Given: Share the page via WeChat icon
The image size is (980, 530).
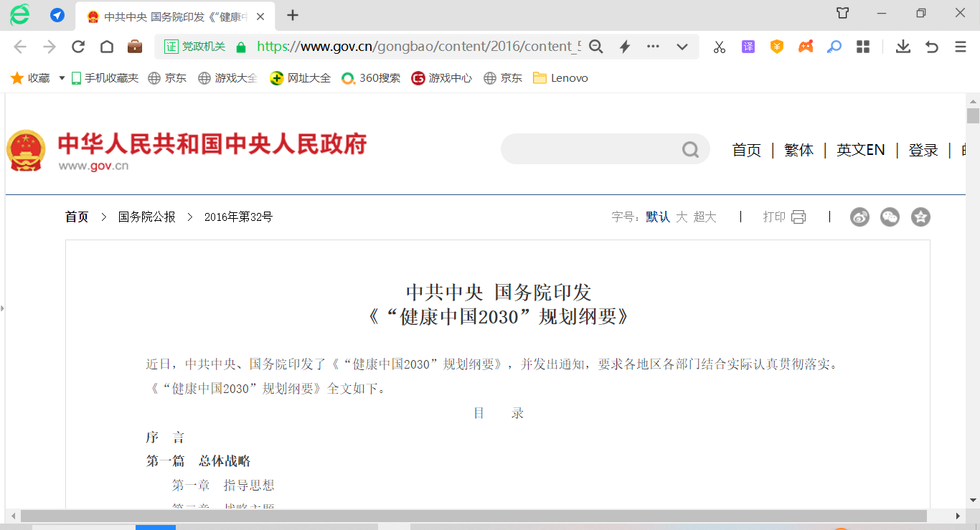Looking at the screenshot, I should coord(890,217).
